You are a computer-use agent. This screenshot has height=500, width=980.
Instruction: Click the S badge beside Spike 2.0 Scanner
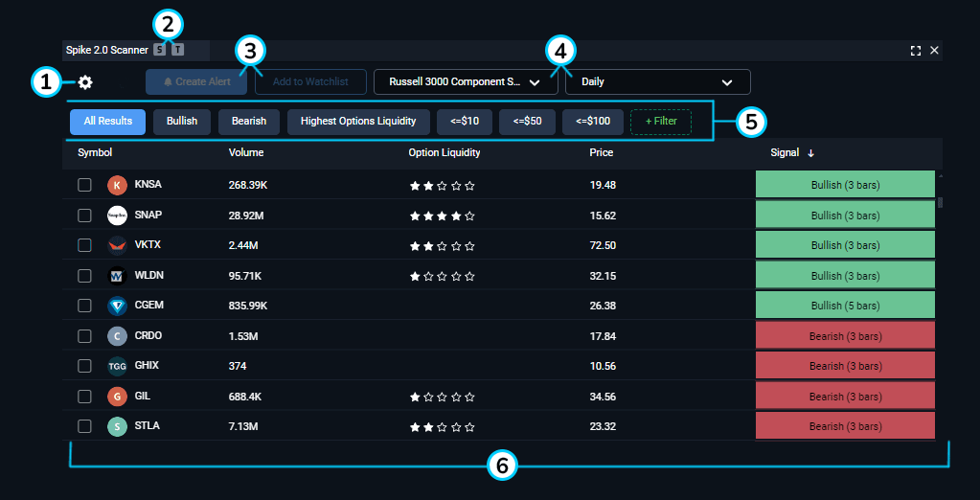(159, 50)
